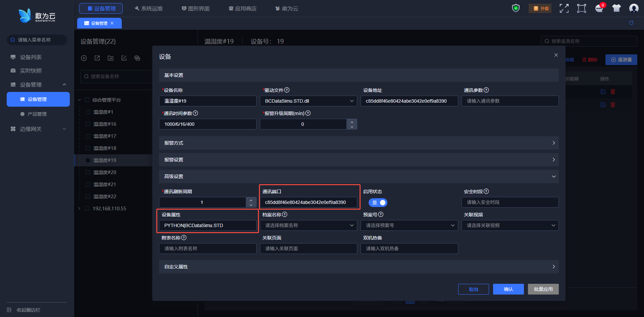Click the 确认 button

tap(508, 289)
